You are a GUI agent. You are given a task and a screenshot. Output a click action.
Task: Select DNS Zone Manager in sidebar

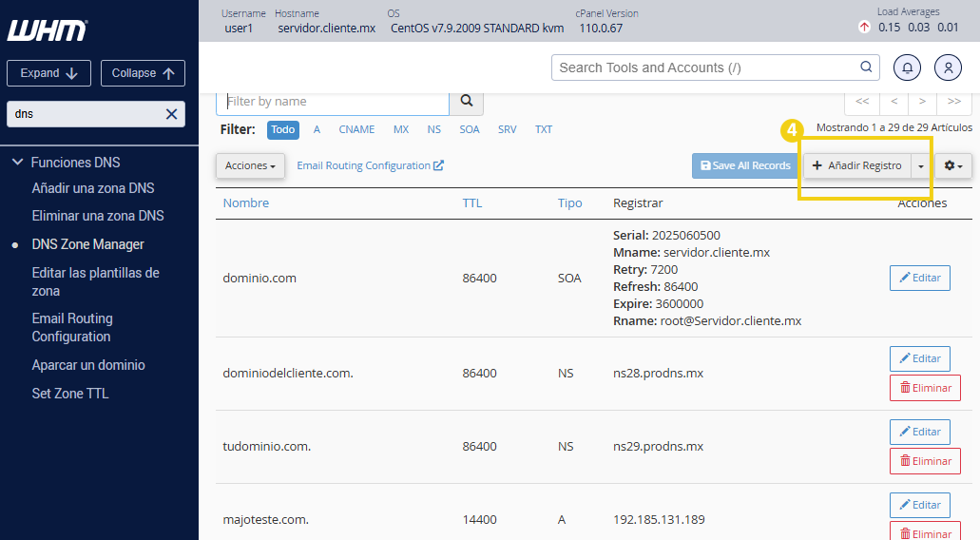pyautogui.click(x=88, y=244)
